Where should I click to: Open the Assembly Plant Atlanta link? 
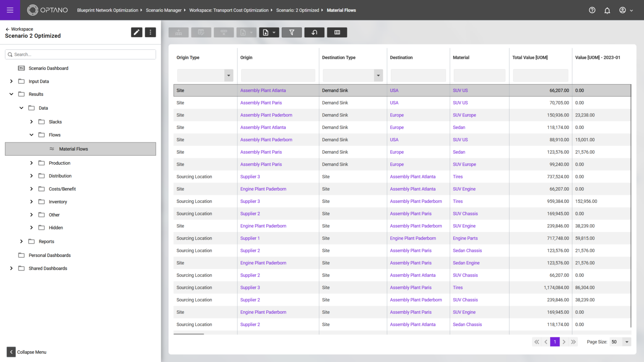(x=263, y=90)
